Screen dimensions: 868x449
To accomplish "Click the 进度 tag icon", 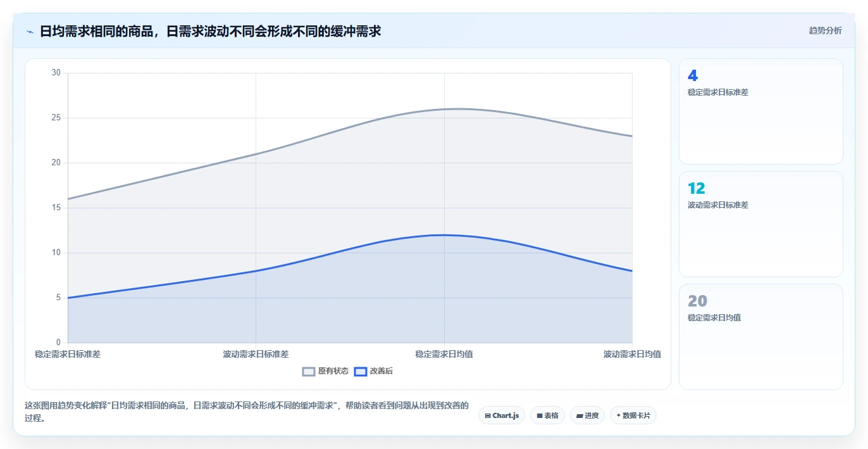I will coord(580,416).
